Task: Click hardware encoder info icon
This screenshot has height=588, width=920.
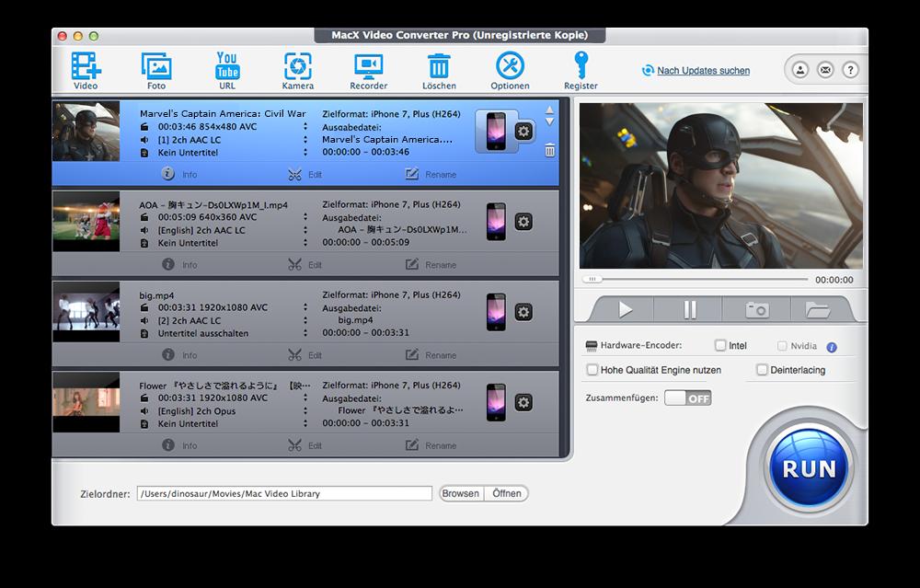Action: click(832, 347)
